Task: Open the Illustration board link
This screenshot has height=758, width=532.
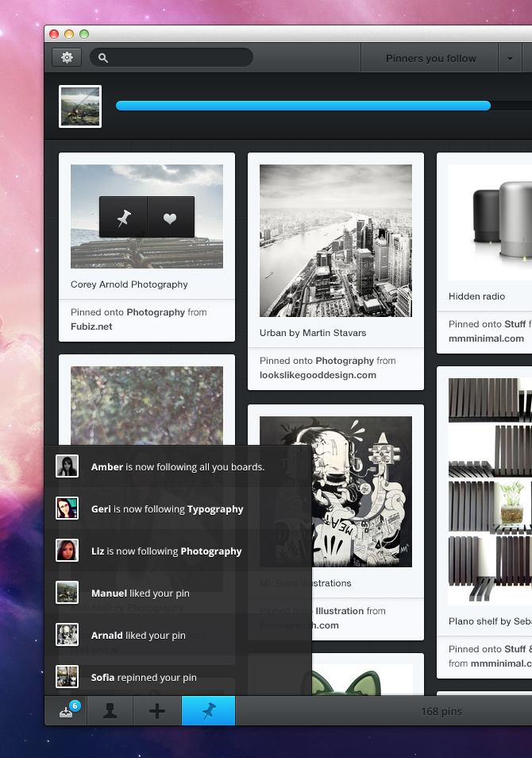Action: 340,611
